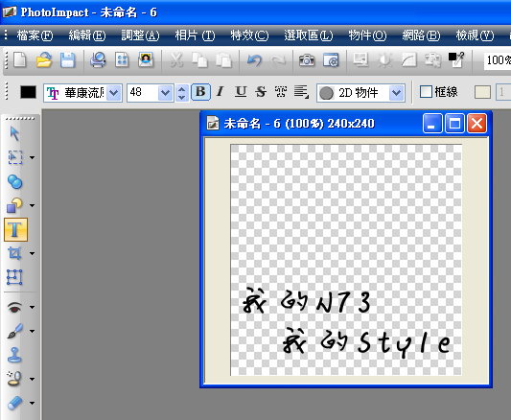The height and width of the screenshot is (420, 511).
Task: Select the Transform tool
Action: (14, 277)
